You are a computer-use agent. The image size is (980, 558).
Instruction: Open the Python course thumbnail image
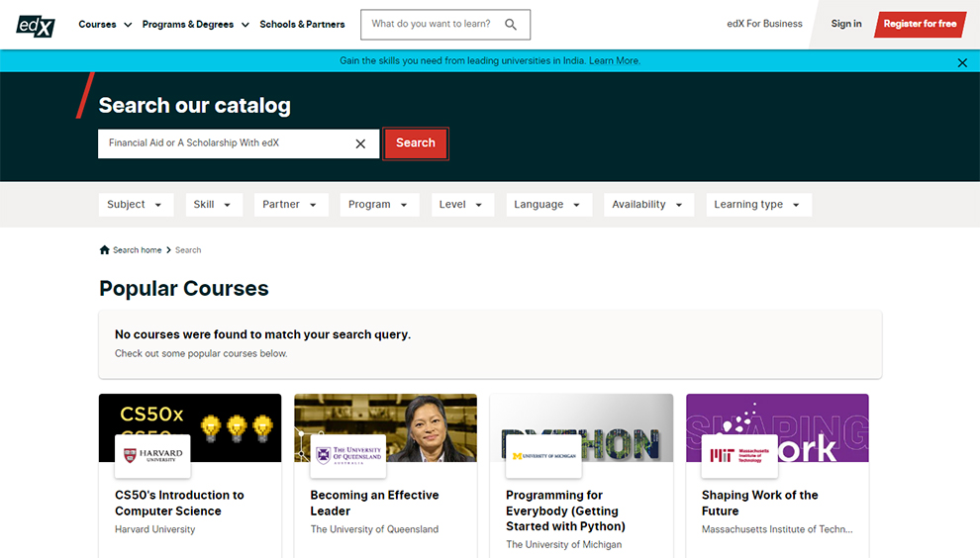(581, 427)
